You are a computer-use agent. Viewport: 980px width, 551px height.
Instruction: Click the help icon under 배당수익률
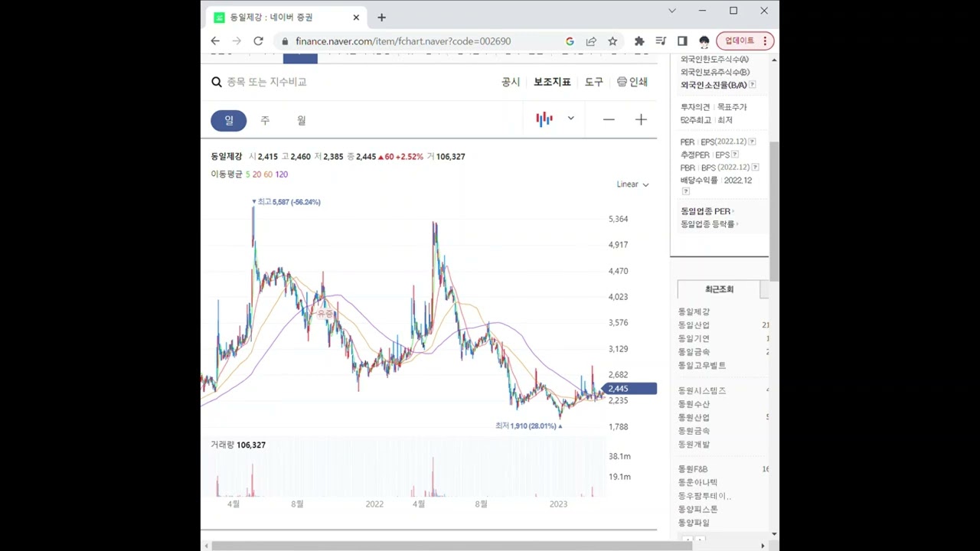pyautogui.click(x=685, y=191)
